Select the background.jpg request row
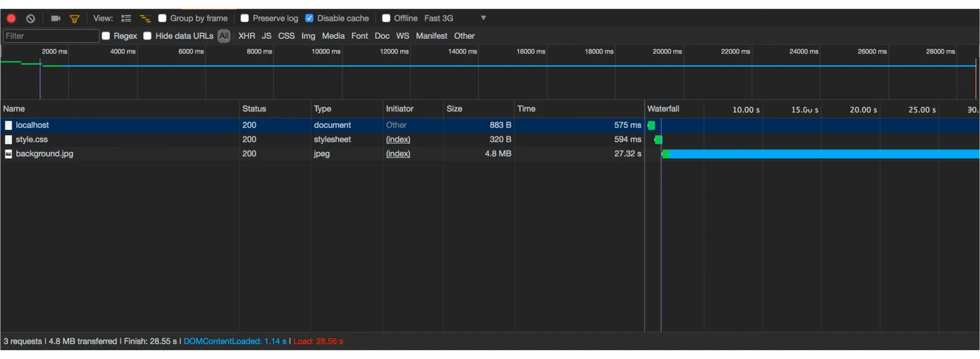980x359 pixels. pos(490,154)
